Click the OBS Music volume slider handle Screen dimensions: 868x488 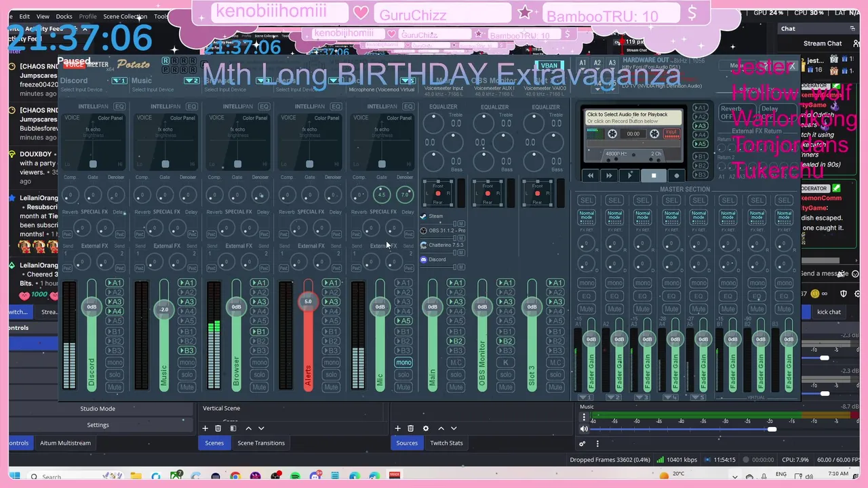[772, 429]
